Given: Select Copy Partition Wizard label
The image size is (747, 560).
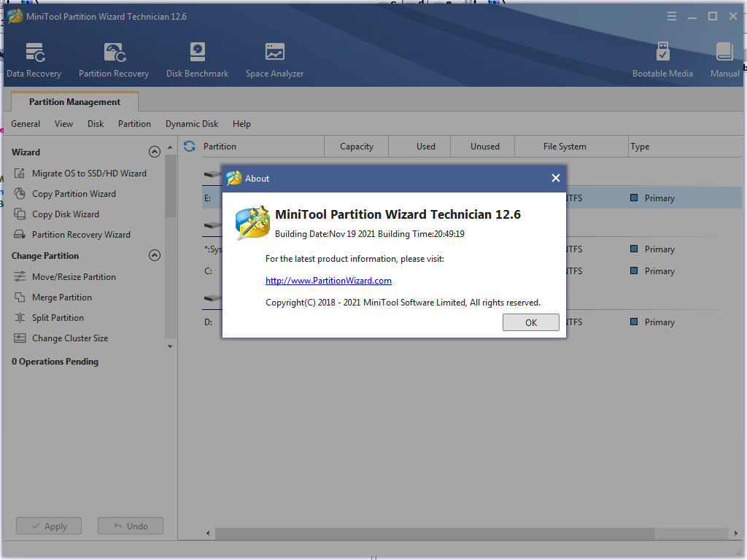Looking at the screenshot, I should pyautogui.click(x=74, y=194).
